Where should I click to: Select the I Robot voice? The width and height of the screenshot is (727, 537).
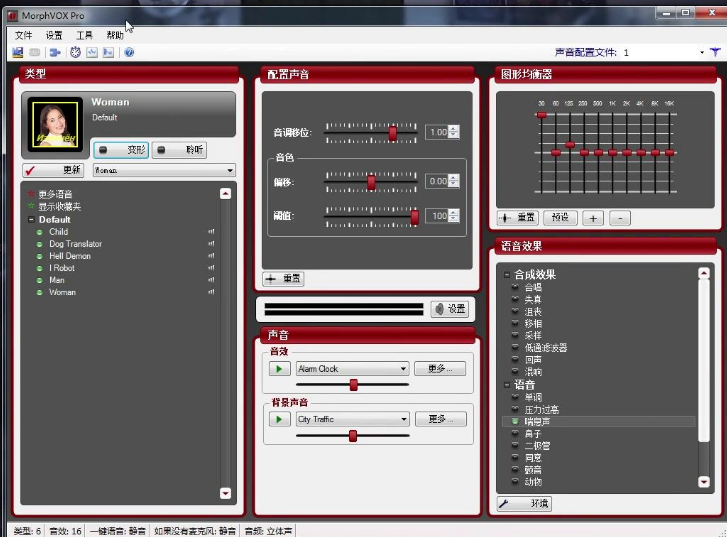(62, 268)
